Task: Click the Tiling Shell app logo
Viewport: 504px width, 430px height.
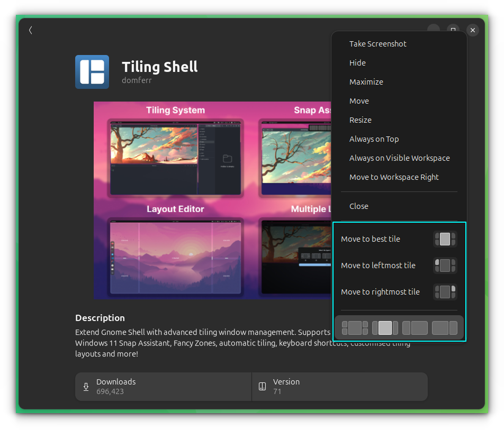Action: (92, 72)
